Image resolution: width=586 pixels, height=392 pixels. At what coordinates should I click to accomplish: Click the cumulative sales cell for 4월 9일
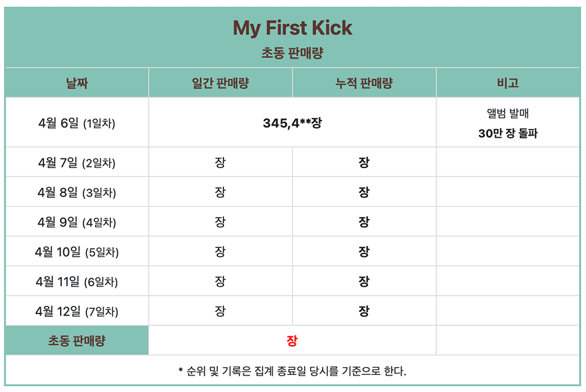pyautogui.click(x=364, y=223)
